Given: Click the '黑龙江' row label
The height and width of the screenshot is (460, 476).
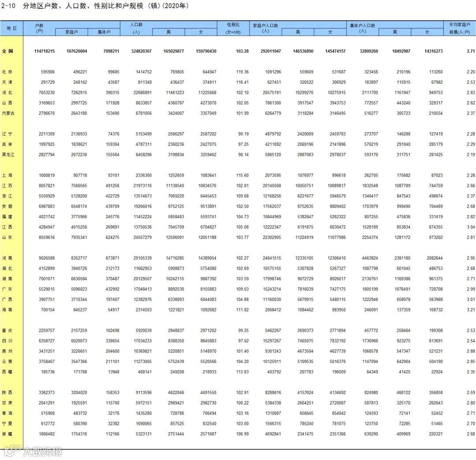Looking at the screenshot, I should point(8,155).
